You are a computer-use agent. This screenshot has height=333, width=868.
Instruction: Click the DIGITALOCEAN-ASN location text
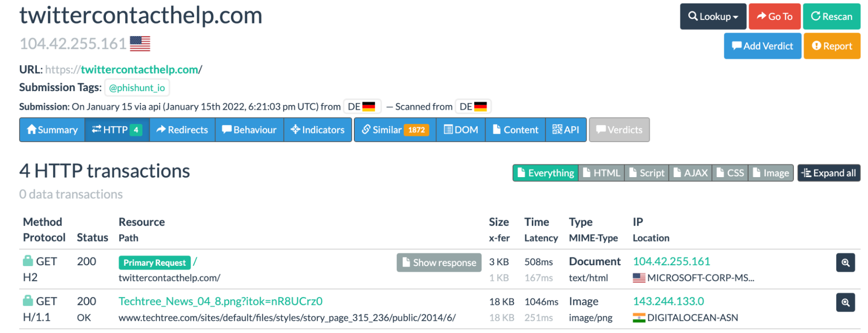(693, 318)
